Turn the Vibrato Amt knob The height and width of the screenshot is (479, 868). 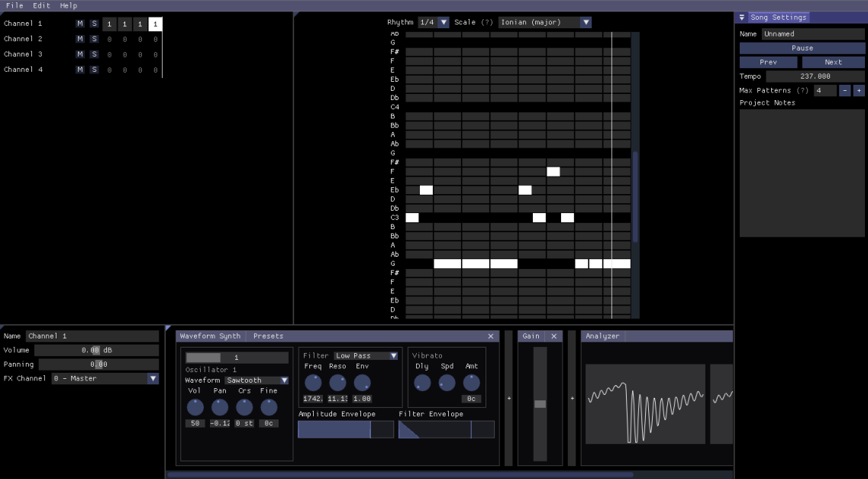pyautogui.click(x=471, y=383)
